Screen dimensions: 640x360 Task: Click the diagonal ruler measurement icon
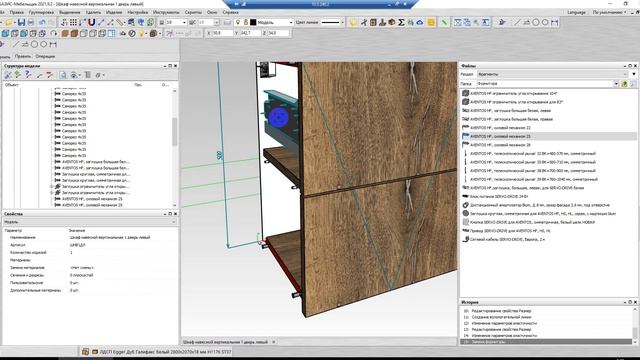click(x=120, y=22)
